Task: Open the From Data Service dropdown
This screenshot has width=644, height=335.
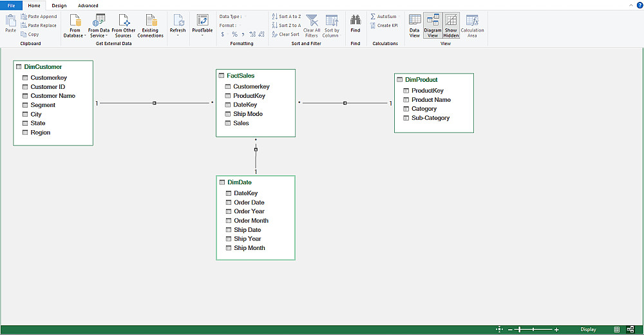Action: (99, 26)
